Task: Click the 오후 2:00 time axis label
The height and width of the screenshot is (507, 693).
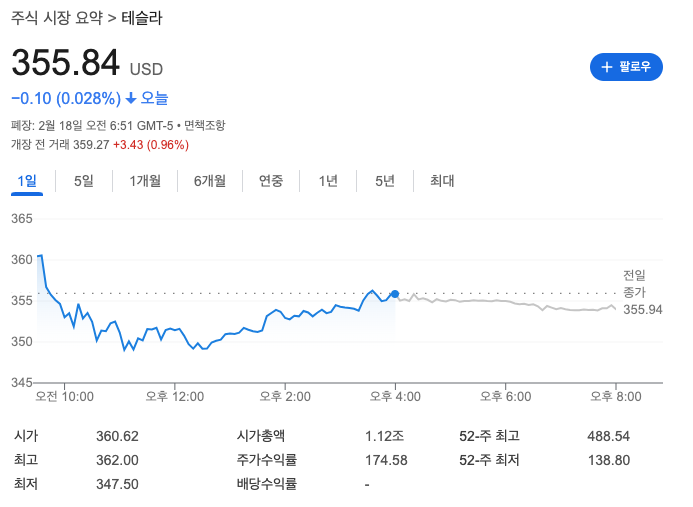Action: (285, 396)
